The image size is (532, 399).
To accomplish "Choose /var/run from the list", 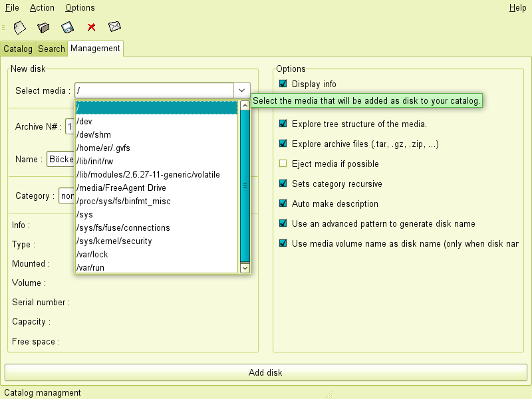I will 157,267.
